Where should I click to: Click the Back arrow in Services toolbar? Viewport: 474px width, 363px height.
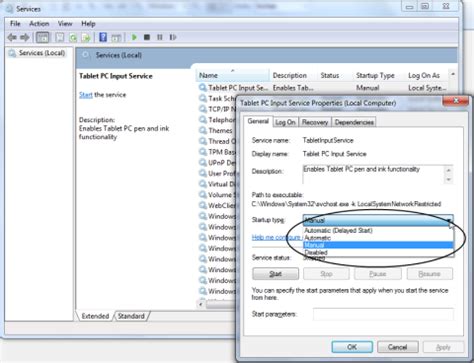pyautogui.click(x=12, y=37)
